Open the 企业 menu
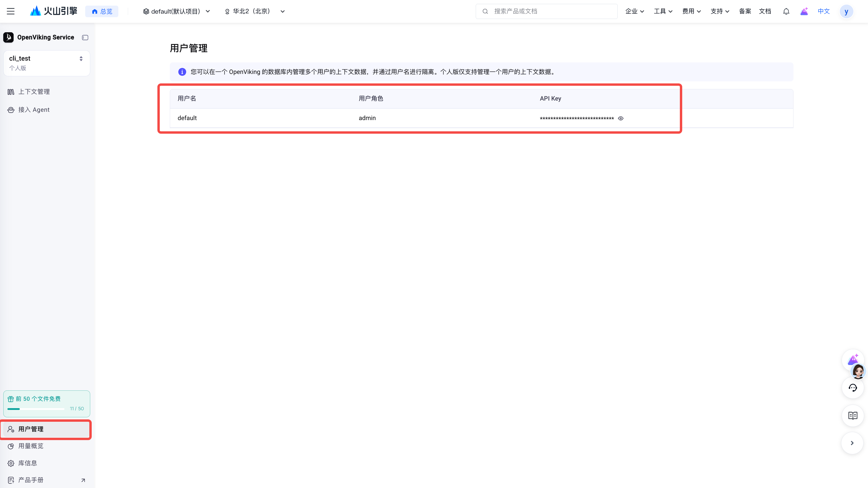This screenshot has height=488, width=868. [x=635, y=12]
